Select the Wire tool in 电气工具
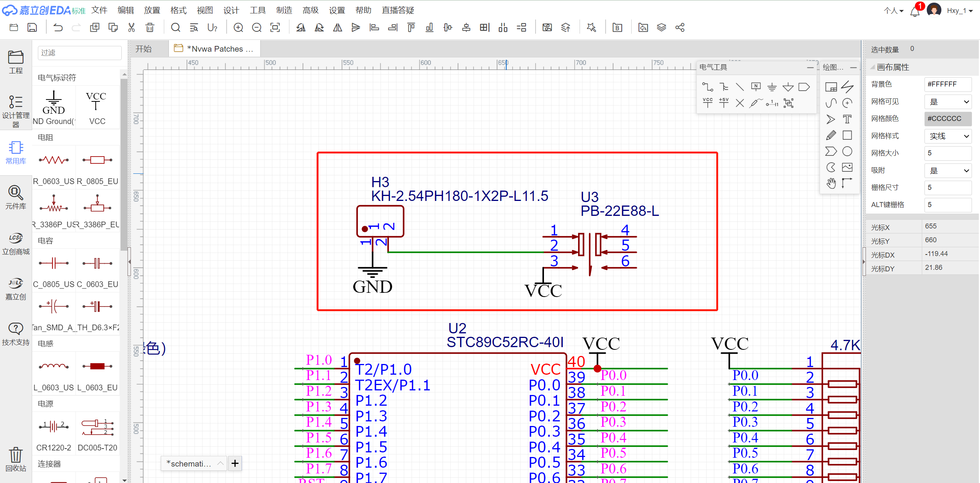Viewport: 980px width, 483px height. [707, 87]
